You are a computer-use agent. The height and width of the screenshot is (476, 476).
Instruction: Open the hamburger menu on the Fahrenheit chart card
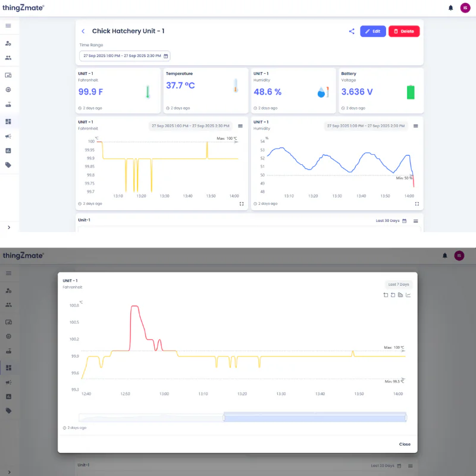[240, 126]
